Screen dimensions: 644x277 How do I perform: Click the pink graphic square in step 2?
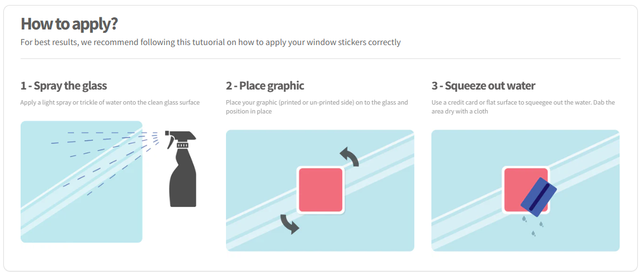coord(320,190)
